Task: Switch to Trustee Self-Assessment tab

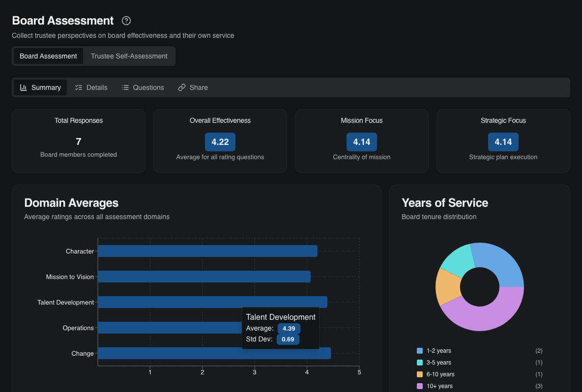Action: click(129, 56)
